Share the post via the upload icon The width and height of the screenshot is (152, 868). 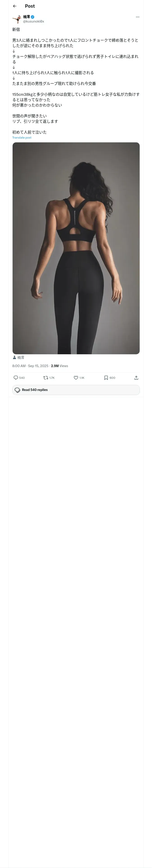tap(136, 378)
